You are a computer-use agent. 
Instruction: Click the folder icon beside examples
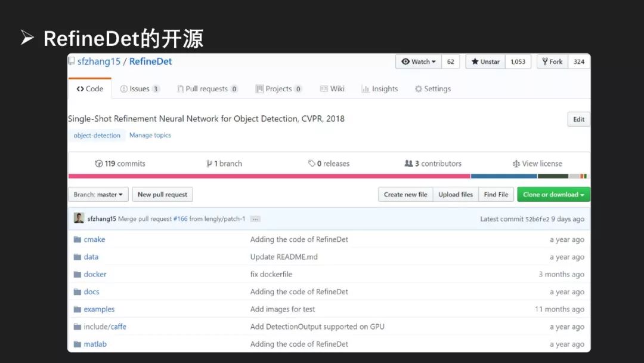77,309
